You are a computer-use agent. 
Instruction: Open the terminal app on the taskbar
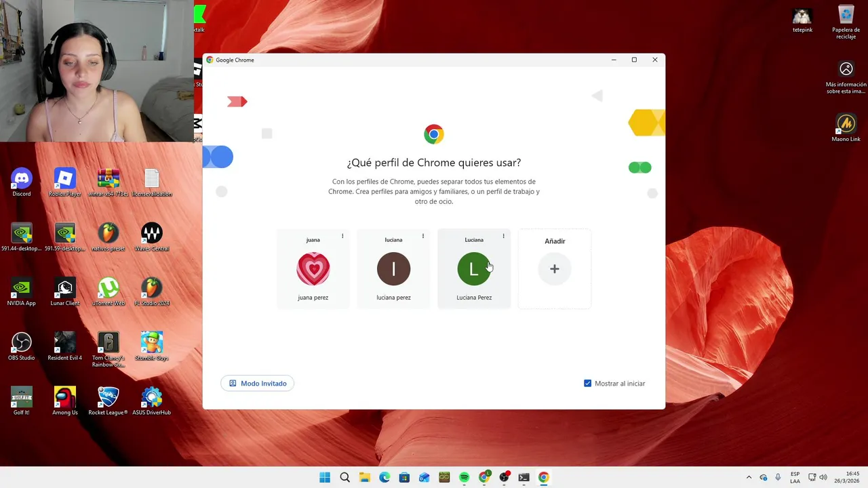point(524,478)
